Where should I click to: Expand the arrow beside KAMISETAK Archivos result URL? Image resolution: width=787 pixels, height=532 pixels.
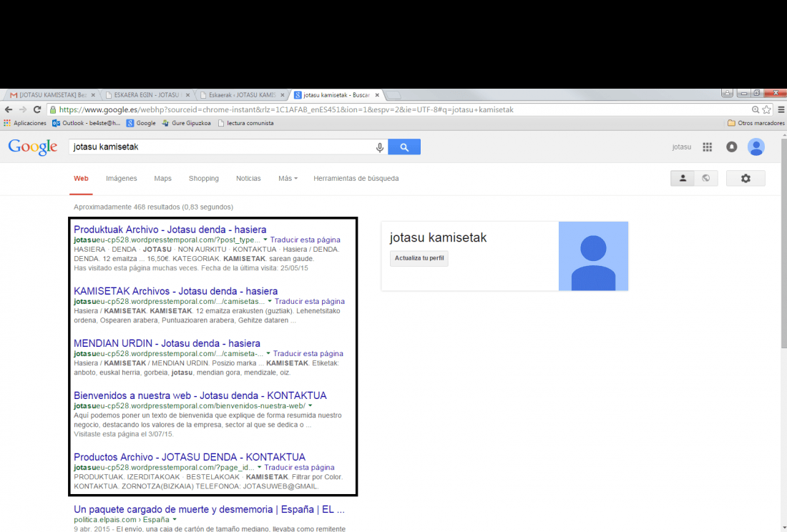270,301
